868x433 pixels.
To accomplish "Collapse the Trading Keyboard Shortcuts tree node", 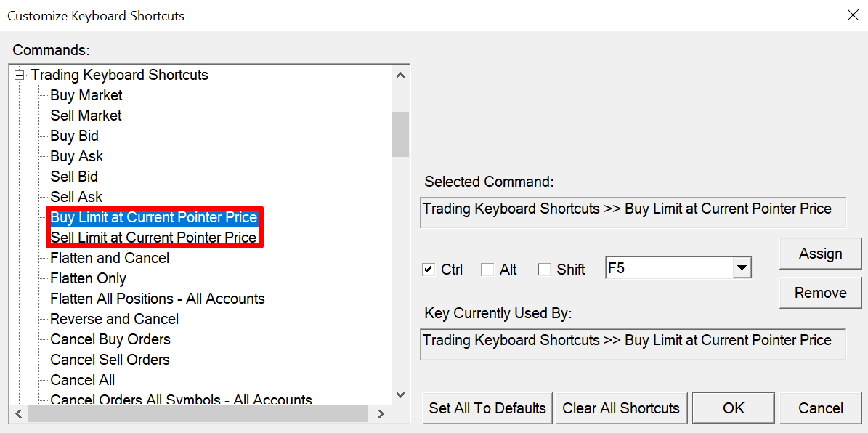I will point(20,75).
